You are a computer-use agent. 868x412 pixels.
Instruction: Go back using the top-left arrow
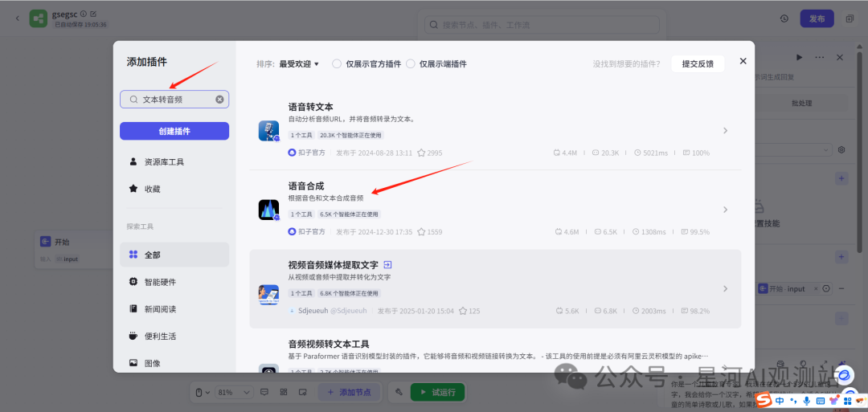[17, 18]
